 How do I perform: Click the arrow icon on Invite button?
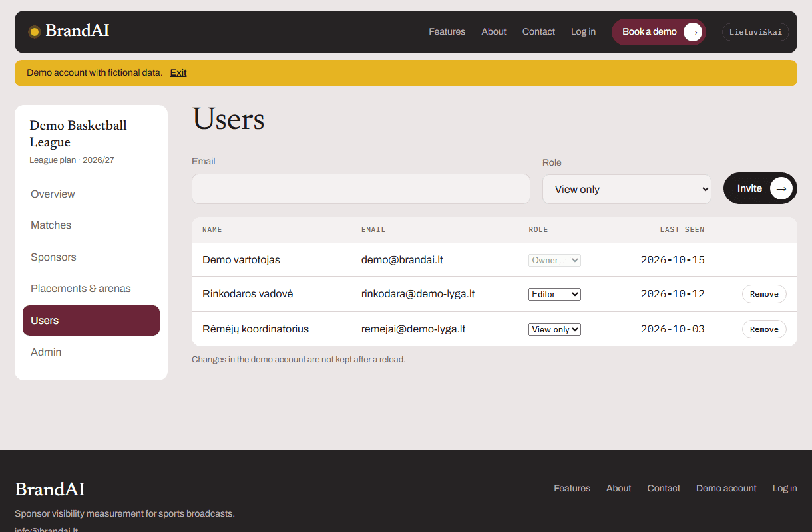(781, 189)
